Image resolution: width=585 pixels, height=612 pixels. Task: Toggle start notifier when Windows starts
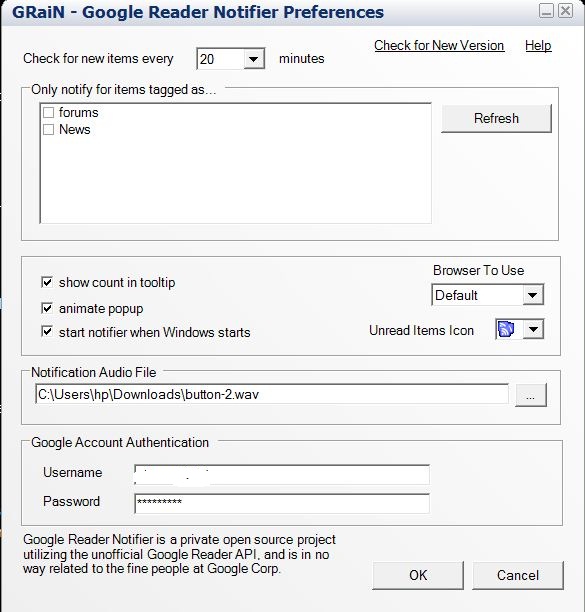[47, 332]
